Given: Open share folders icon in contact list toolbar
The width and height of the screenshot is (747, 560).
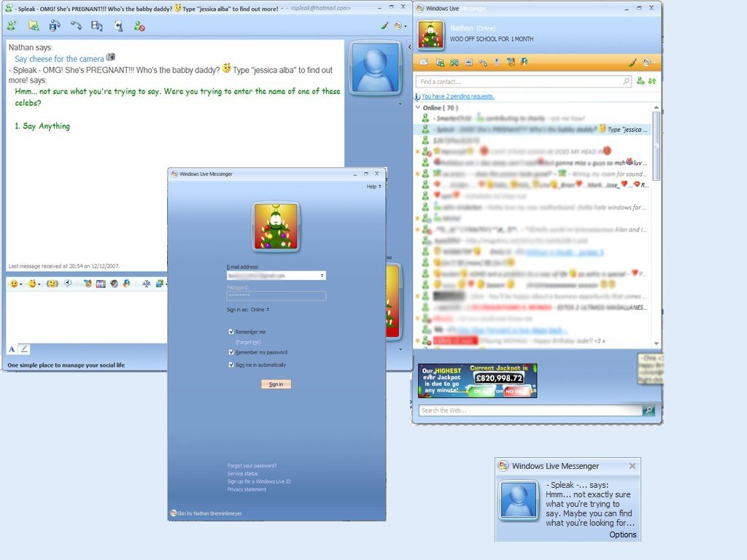Looking at the screenshot, I should coord(440,63).
